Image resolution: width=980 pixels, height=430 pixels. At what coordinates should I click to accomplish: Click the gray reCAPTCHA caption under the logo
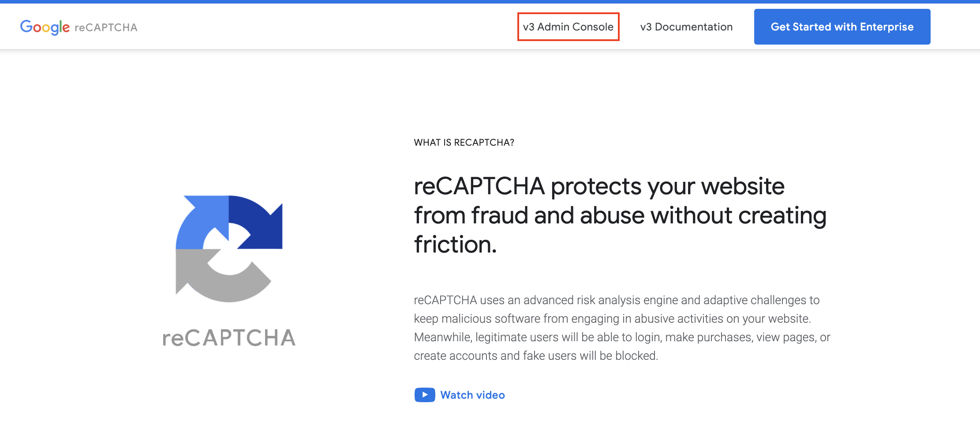pyautogui.click(x=229, y=338)
